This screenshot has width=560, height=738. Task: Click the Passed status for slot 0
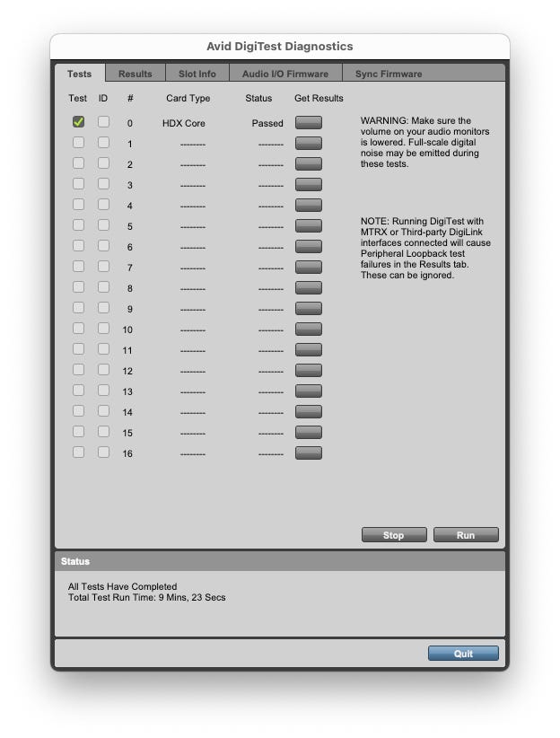click(x=267, y=123)
